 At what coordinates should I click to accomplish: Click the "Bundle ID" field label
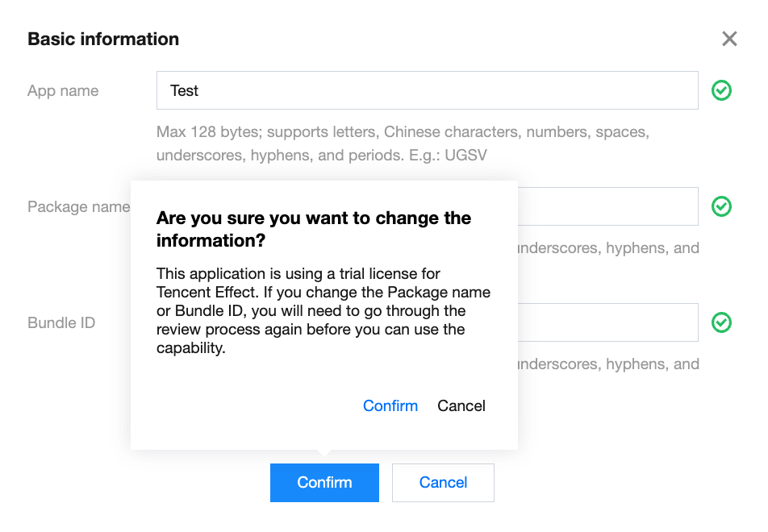[61, 323]
